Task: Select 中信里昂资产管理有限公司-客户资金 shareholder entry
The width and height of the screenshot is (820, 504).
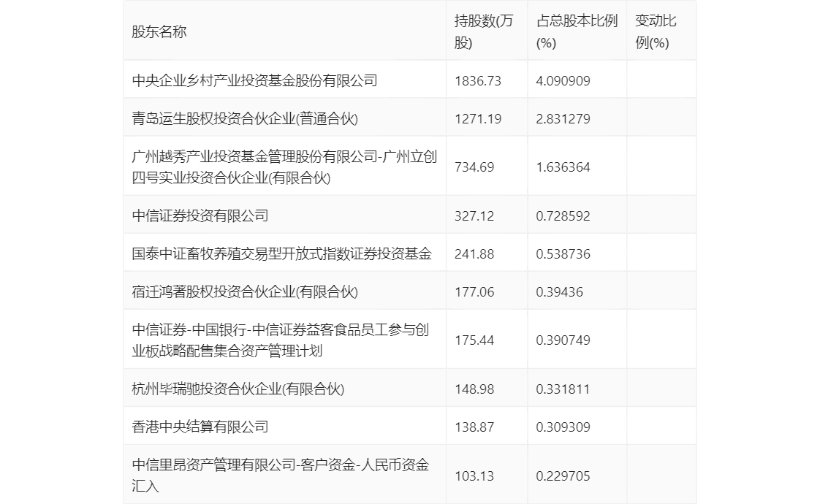Action: coord(281,475)
